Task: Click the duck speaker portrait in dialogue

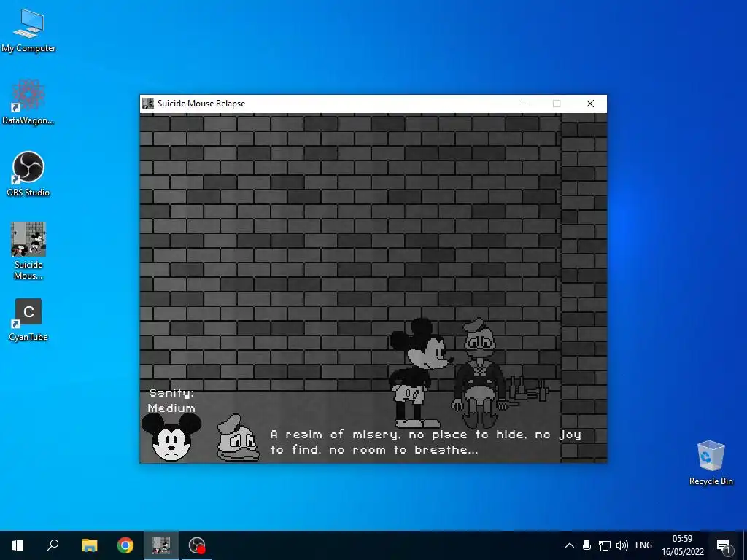Action: point(238,437)
